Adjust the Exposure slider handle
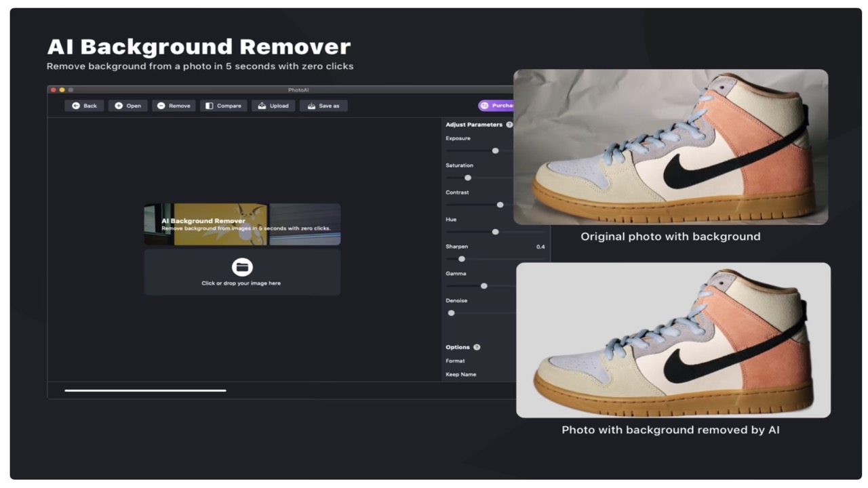The height and width of the screenshot is (488, 868). pyautogui.click(x=495, y=150)
